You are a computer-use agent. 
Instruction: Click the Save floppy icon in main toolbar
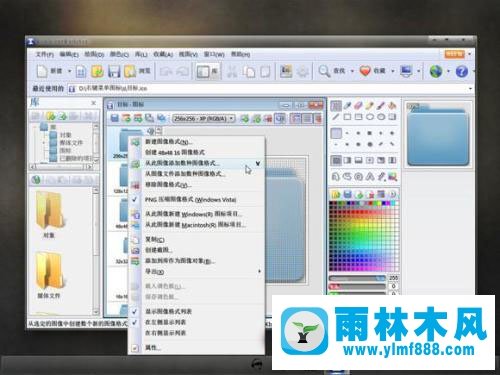click(x=114, y=71)
